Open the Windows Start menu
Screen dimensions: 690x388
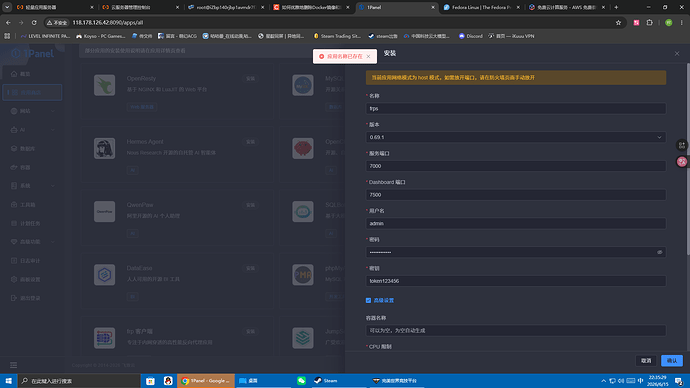click(x=8, y=381)
